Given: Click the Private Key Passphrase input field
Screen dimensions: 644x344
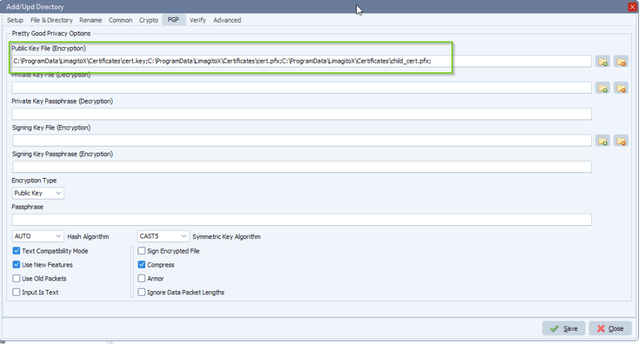Looking at the screenshot, I should [301, 114].
